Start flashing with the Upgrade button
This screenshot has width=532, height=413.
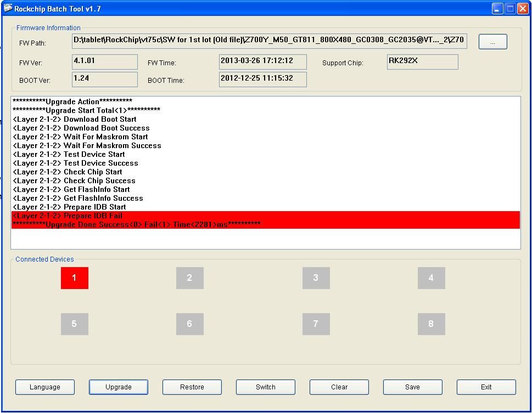click(x=119, y=387)
